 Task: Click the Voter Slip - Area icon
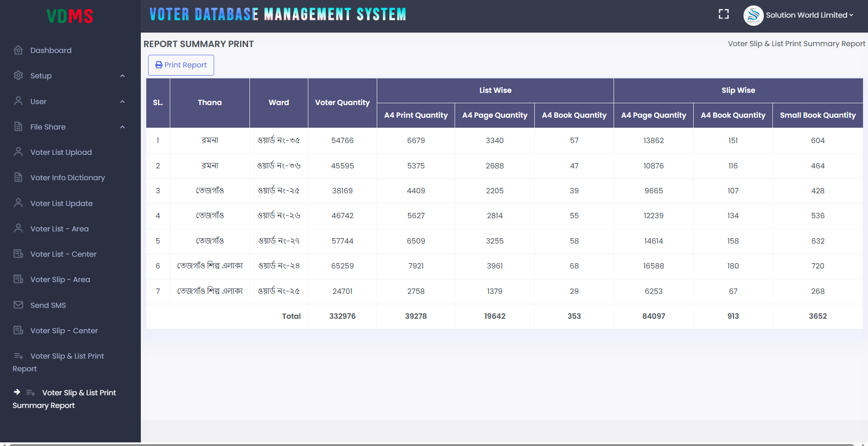pos(18,279)
